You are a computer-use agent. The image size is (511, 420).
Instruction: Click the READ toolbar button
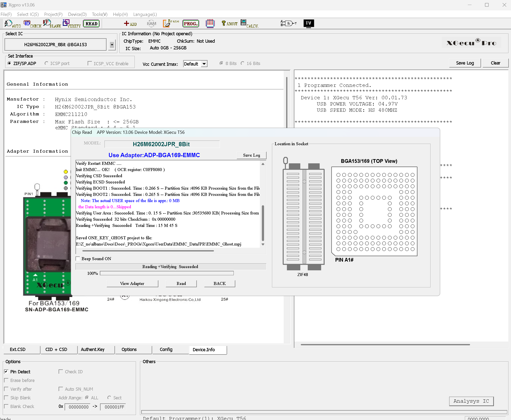click(91, 24)
